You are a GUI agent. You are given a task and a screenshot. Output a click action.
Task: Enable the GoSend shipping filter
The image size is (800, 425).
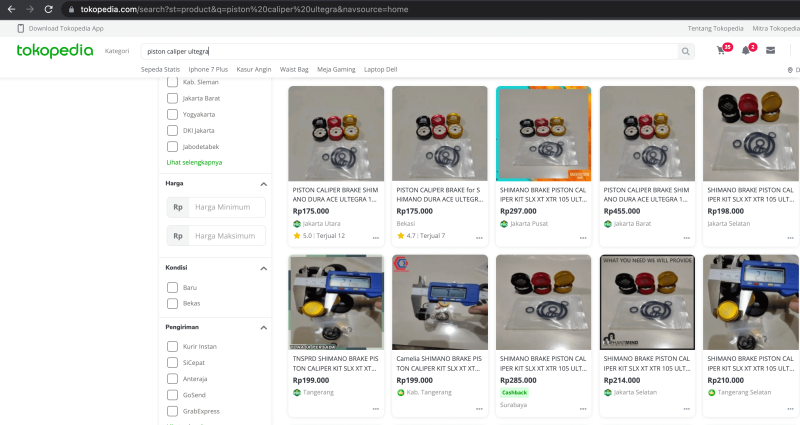[172, 395]
